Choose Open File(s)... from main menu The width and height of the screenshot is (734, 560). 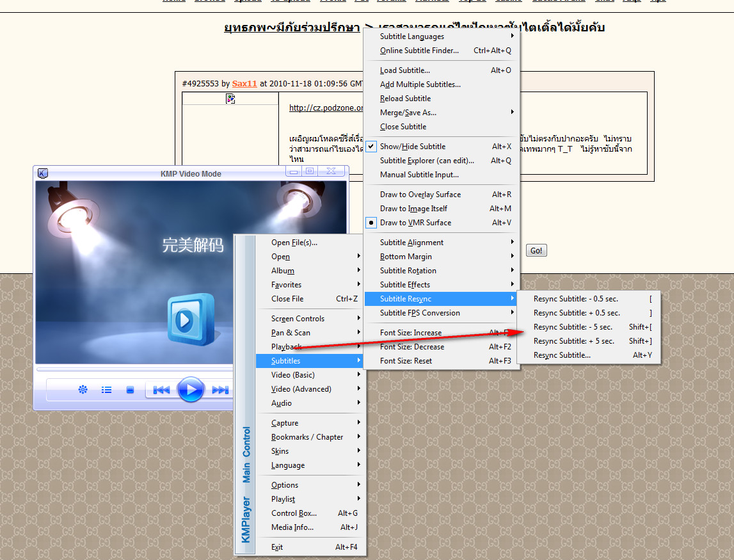(310, 243)
